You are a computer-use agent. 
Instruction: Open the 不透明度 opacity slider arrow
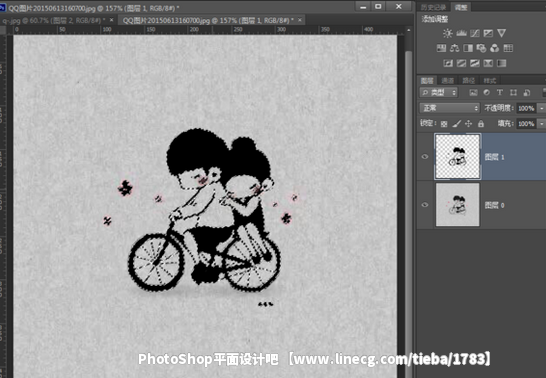(x=541, y=108)
